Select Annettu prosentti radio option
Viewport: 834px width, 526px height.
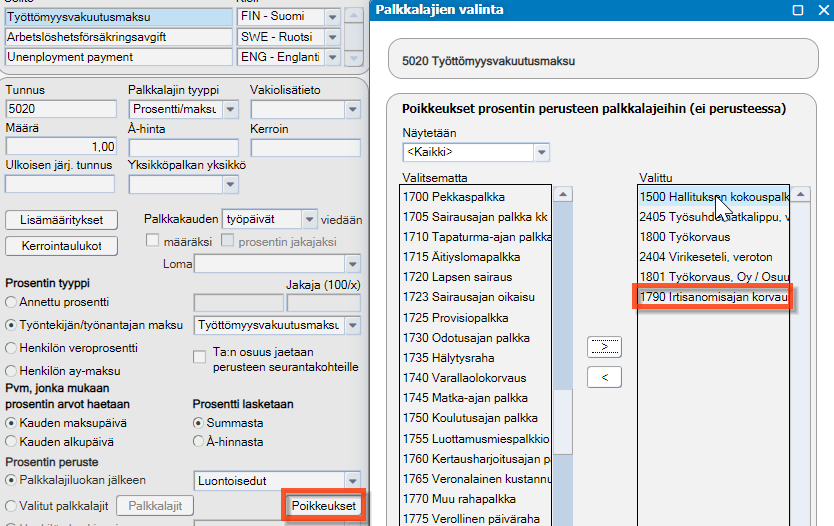[11, 302]
